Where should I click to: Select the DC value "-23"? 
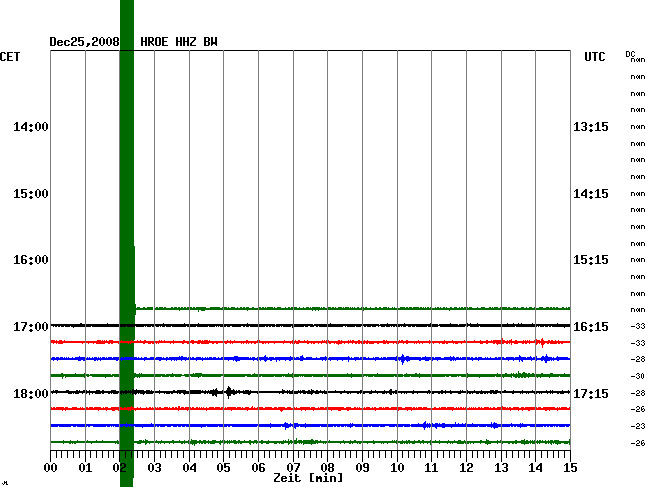pos(638,426)
